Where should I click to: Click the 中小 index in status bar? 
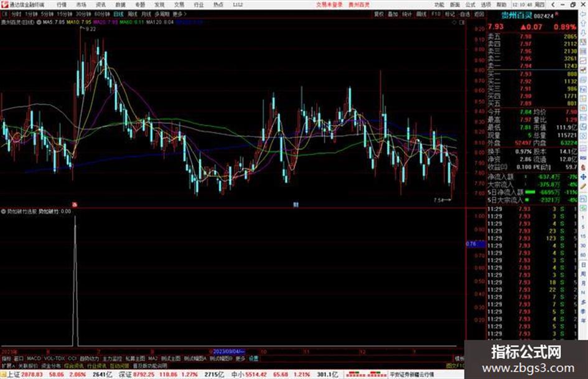point(237,375)
